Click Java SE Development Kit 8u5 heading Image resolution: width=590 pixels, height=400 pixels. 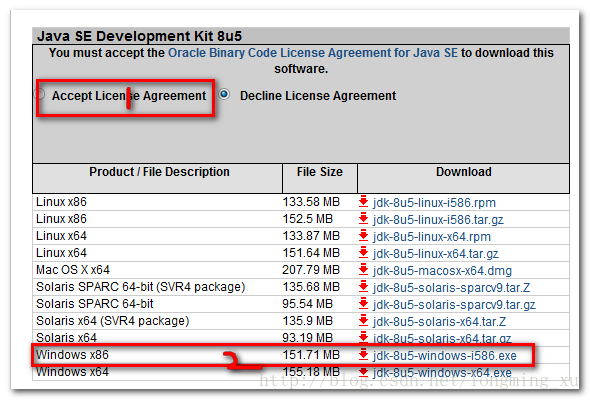[139, 36]
